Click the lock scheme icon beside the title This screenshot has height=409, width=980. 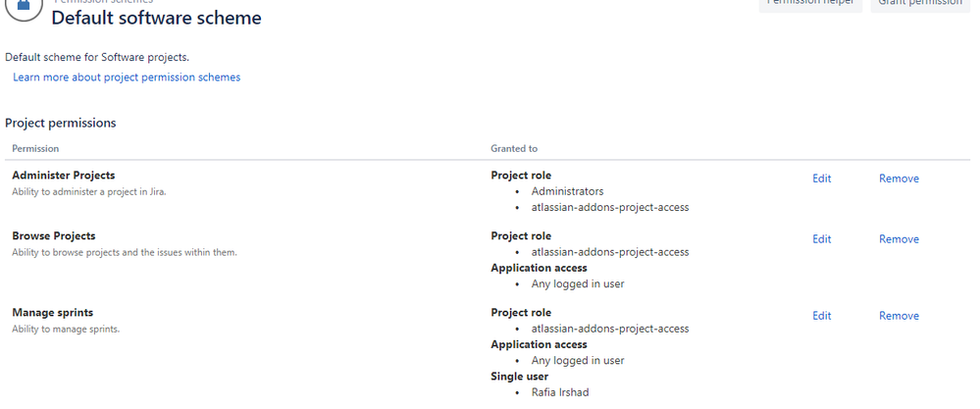24,6
